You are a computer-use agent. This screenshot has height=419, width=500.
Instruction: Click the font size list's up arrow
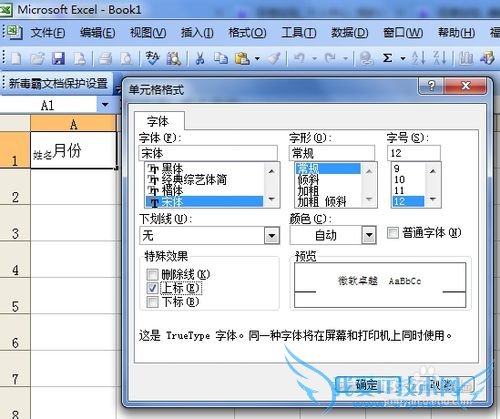click(x=433, y=171)
